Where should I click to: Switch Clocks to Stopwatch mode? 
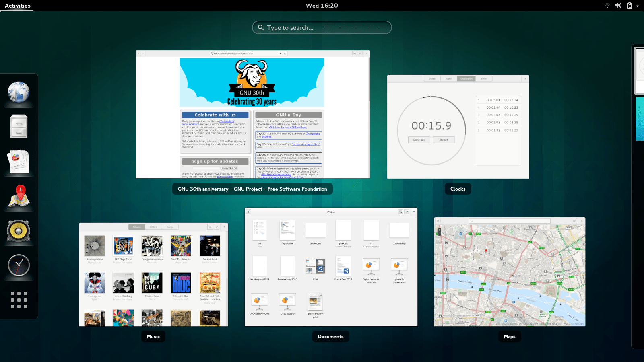(x=466, y=79)
